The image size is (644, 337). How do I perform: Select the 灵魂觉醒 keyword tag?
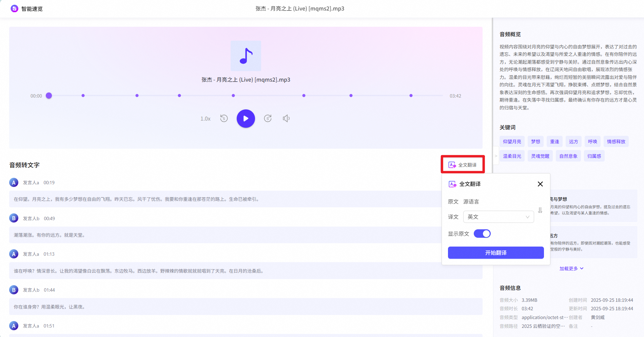point(540,156)
